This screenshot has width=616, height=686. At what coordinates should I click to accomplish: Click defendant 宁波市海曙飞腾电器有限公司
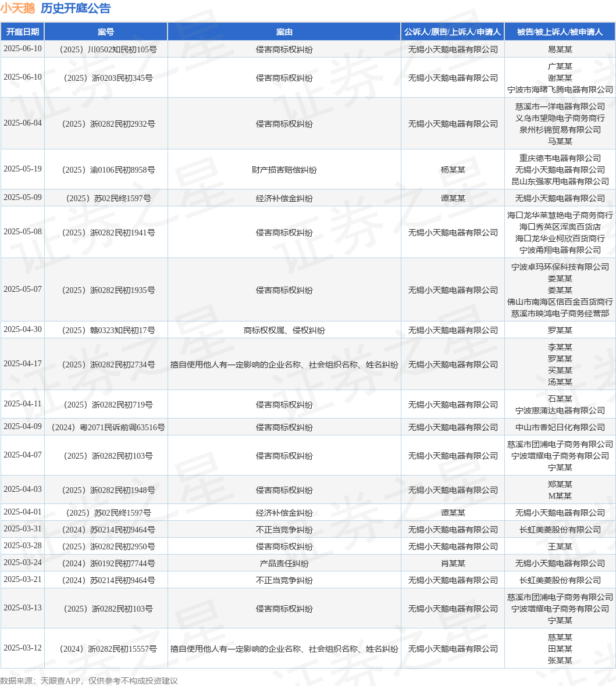point(560,90)
